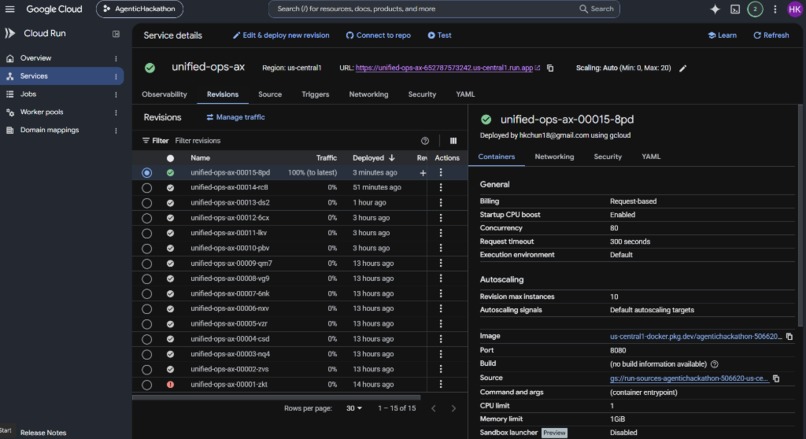Image resolution: width=806 pixels, height=439 pixels.
Task: Open notifications badge showing 2
Action: click(755, 9)
